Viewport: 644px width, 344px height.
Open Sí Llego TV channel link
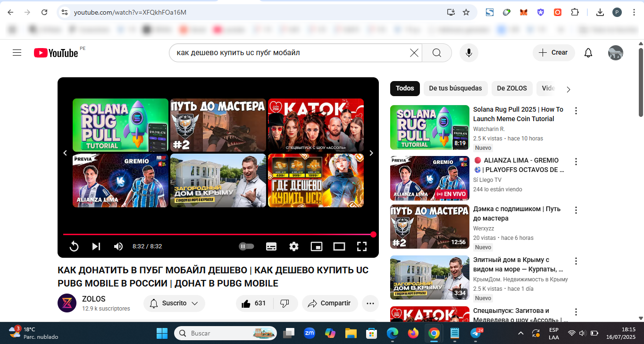487,180
